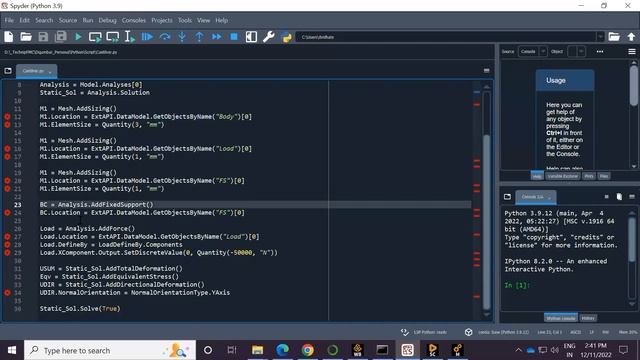Click the LSP Python status icon
Screen dimensions: 640x360
click(404, 332)
